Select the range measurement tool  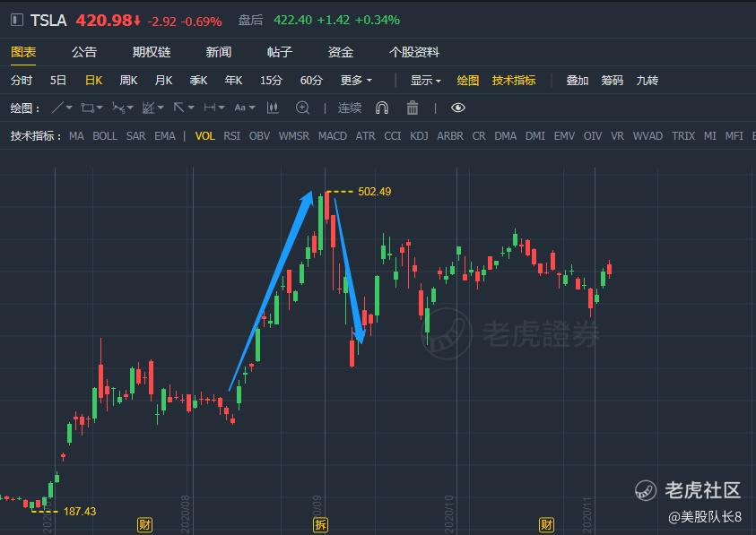pos(210,108)
